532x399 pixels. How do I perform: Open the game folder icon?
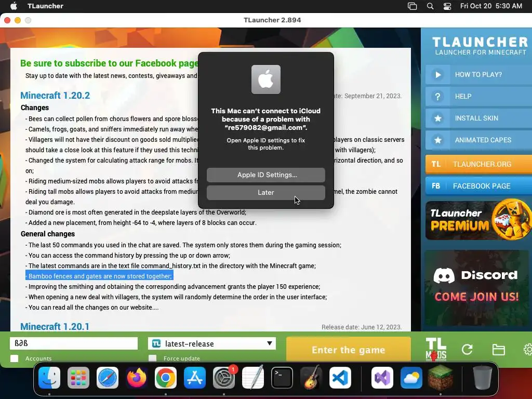click(x=498, y=350)
